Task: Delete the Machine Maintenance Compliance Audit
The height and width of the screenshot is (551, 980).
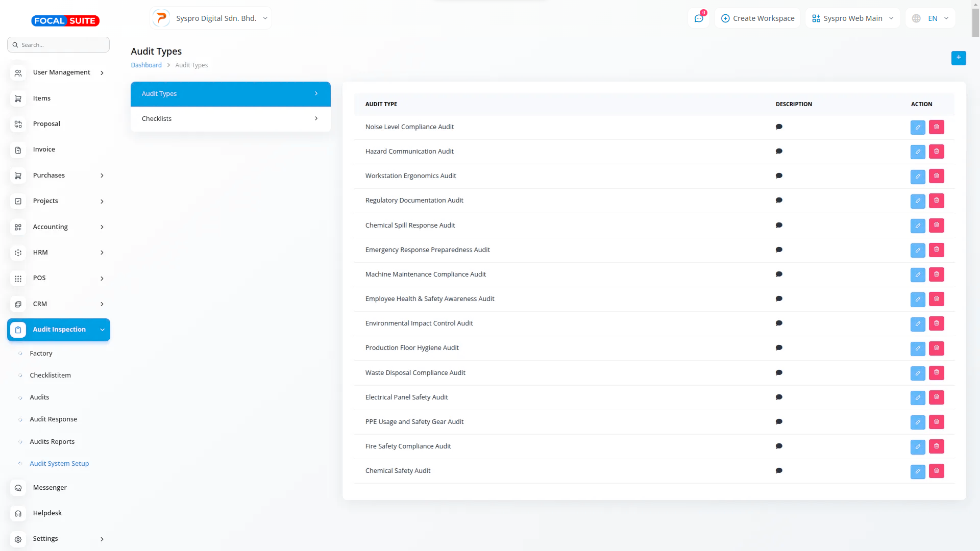Action: [936, 274]
